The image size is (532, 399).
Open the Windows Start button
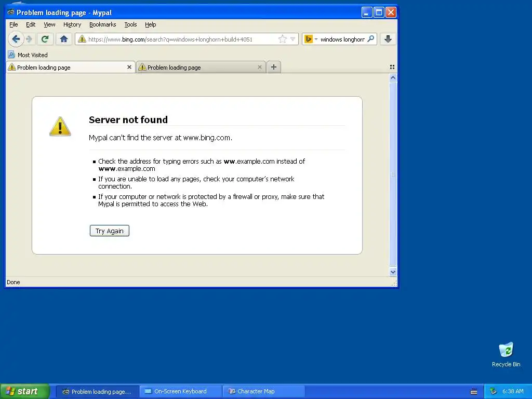pyautogui.click(x=25, y=391)
